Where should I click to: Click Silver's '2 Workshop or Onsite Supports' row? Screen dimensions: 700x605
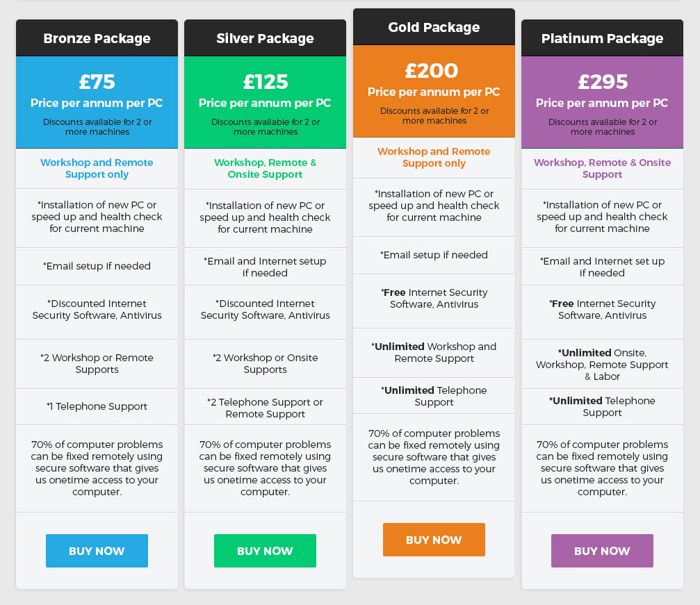(x=265, y=363)
